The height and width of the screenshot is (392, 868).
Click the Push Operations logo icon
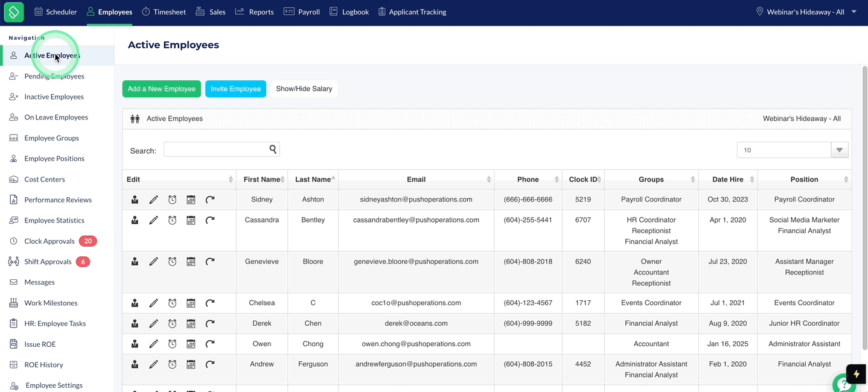pos(13,11)
